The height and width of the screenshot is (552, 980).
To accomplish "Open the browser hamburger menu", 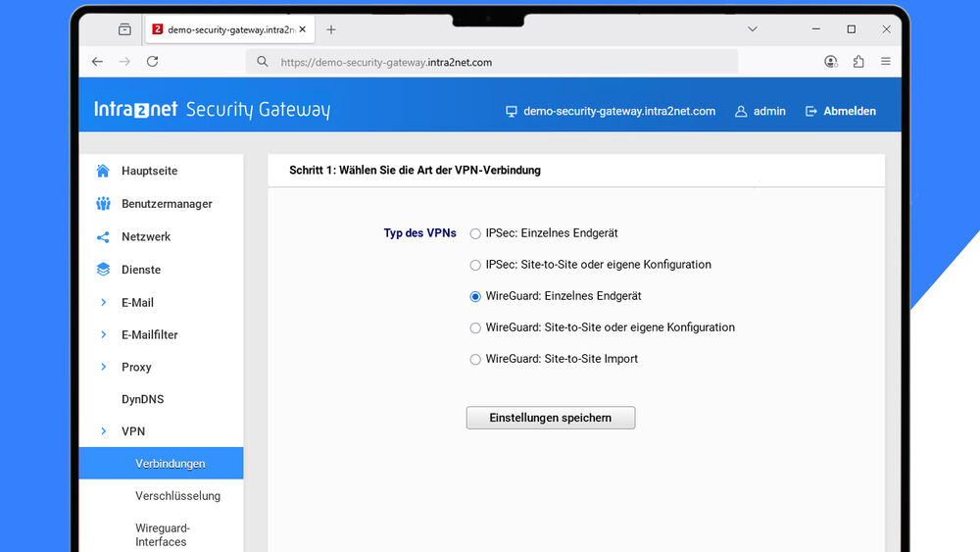I will click(x=886, y=62).
